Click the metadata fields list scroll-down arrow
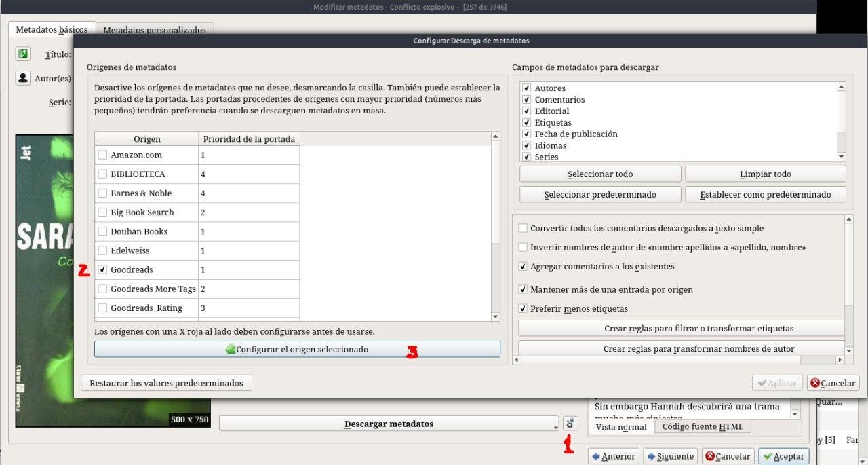The width and height of the screenshot is (868, 465). click(842, 157)
